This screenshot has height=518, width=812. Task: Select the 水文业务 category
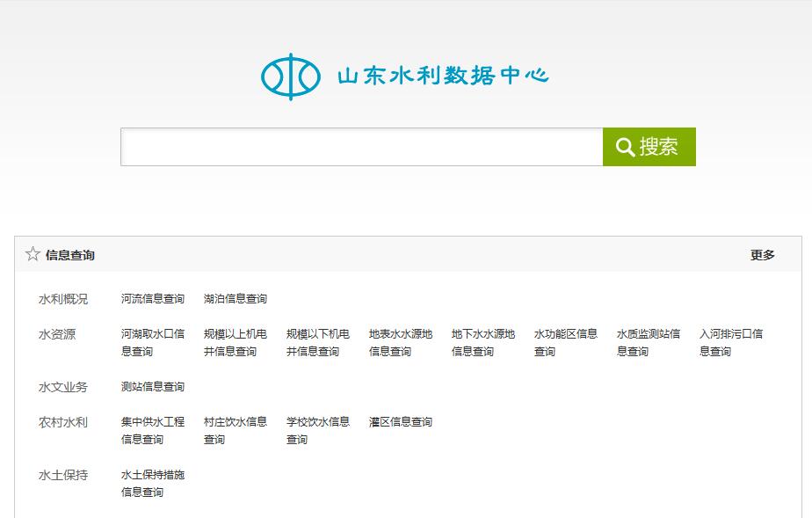(63, 387)
